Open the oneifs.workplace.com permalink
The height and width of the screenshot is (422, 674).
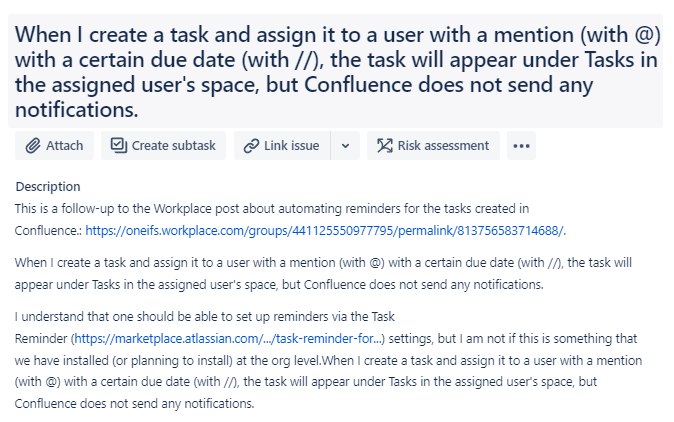pos(324,231)
